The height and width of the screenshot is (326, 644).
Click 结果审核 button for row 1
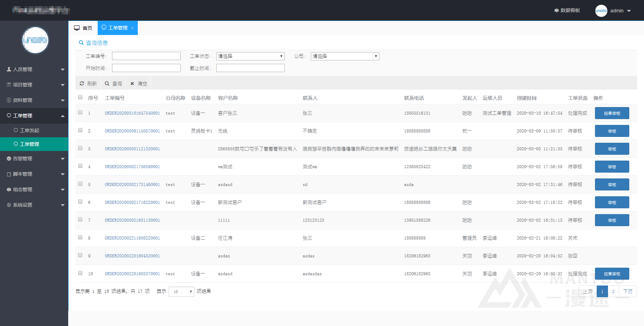612,113
